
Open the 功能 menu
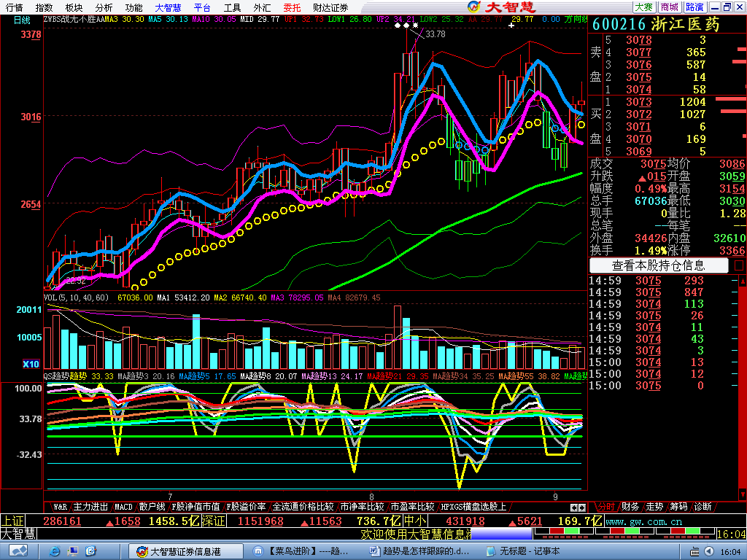pos(133,7)
